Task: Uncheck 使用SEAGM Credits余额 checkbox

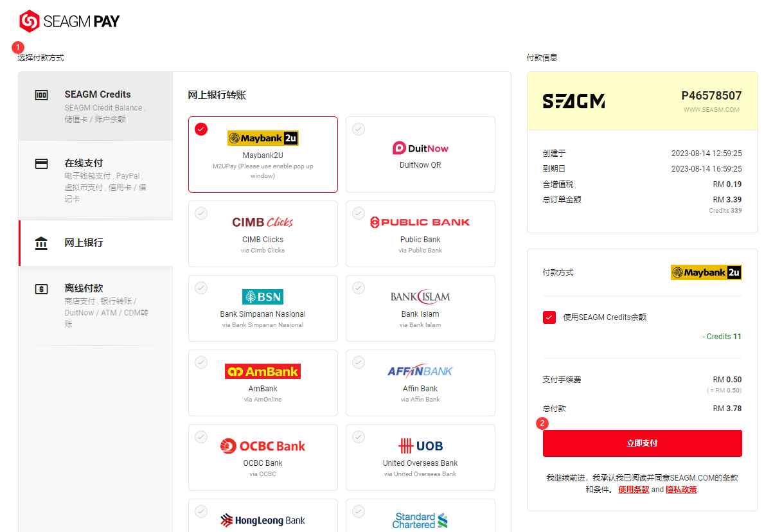Action: click(549, 317)
